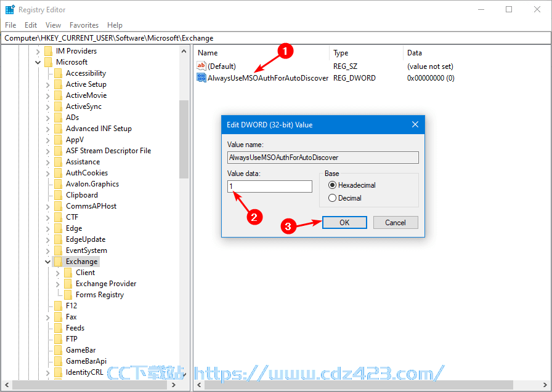Expand the Active Setup tree node
Screen dimensions: 552x392
point(48,85)
